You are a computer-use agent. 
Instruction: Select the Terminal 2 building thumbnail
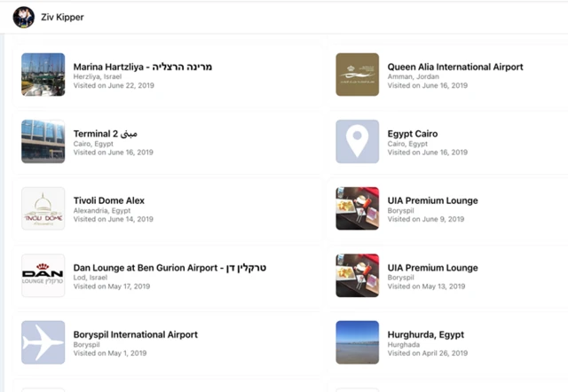[x=43, y=142]
